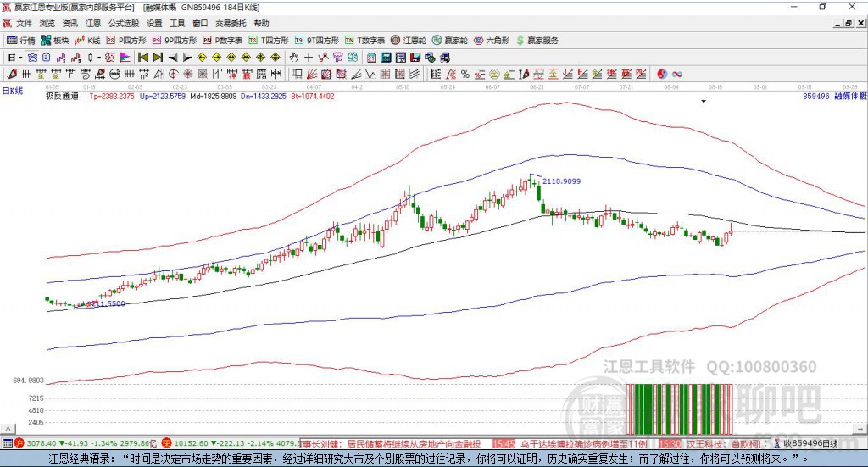The width and height of the screenshot is (868, 467).
Task: Toggle the highlighted blue chart-mode icon
Action: point(33,57)
